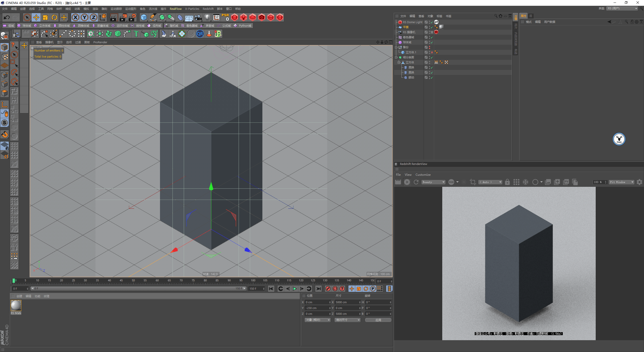Select the Live Selection tool

[27, 17]
